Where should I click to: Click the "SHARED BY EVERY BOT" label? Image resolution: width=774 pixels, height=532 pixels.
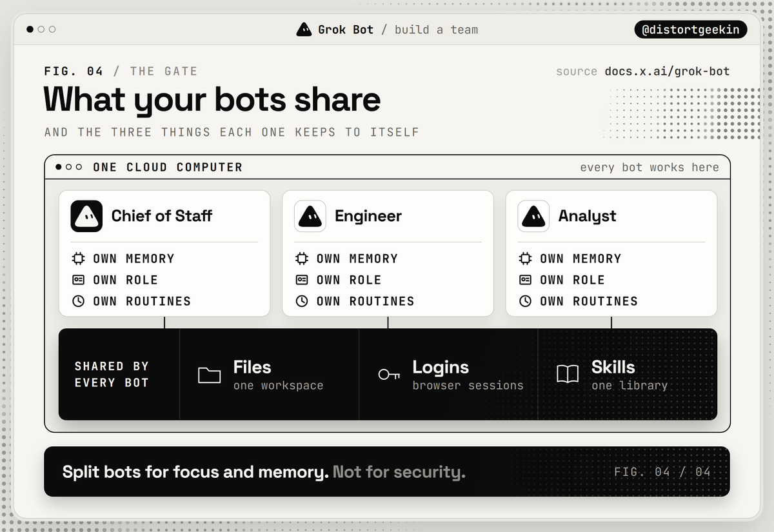[x=112, y=375]
